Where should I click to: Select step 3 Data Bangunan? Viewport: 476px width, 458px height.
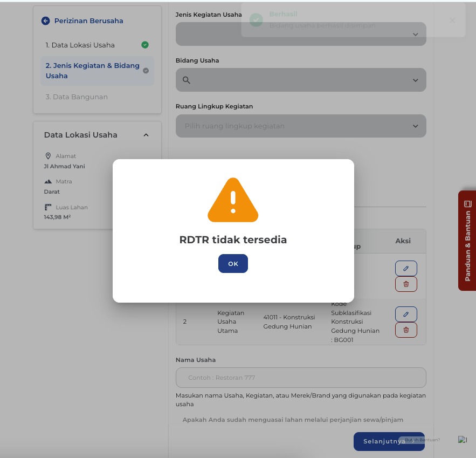point(77,97)
